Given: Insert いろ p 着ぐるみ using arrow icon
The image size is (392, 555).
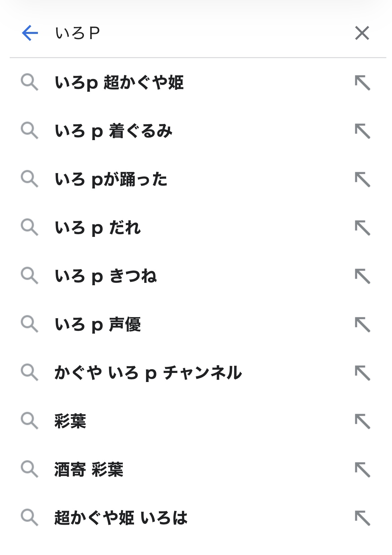Looking at the screenshot, I should click(362, 131).
